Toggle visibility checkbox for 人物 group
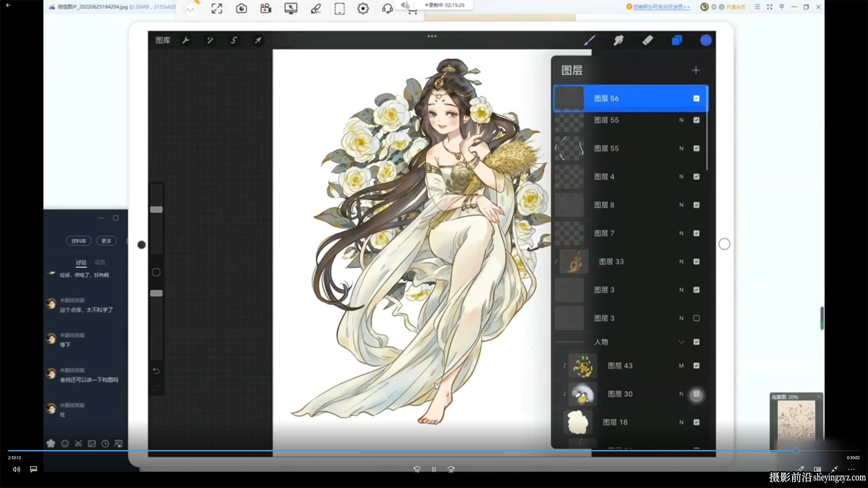Image resolution: width=868 pixels, height=488 pixels. pyautogui.click(x=696, y=342)
